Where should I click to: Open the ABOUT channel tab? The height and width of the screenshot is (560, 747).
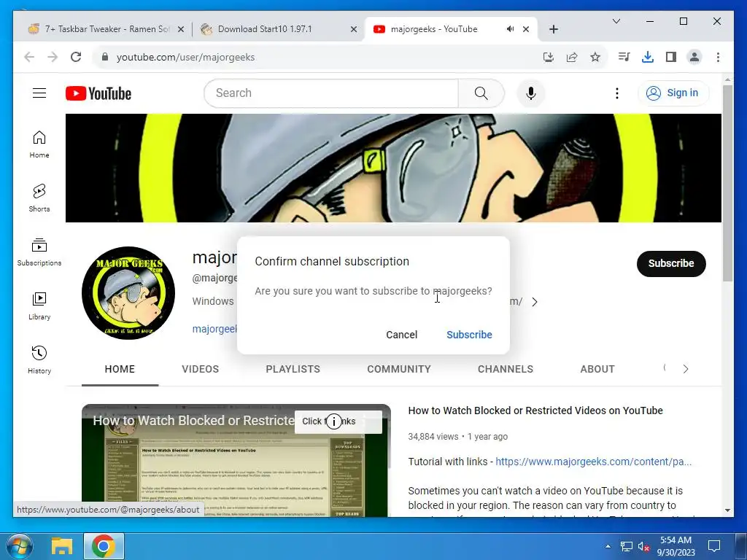(x=597, y=369)
